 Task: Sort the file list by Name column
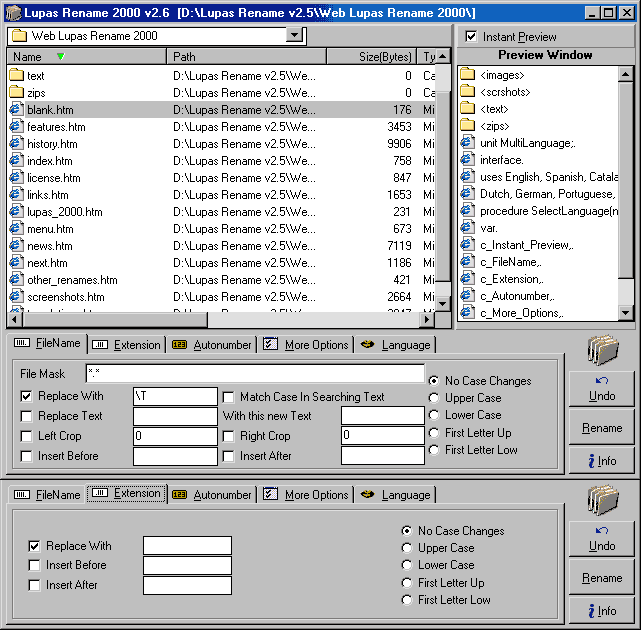[x=28, y=57]
